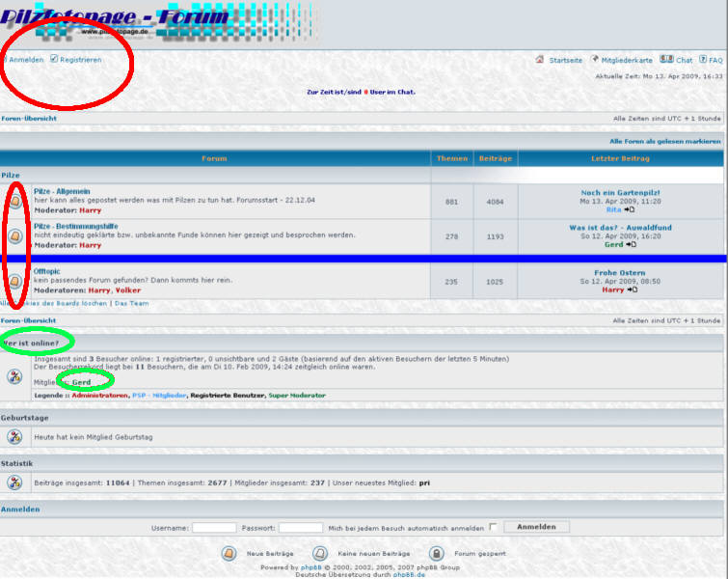Viewport: 728px width, 579px height.
Task: Click Alle Foren als gelesen markieren
Action: (x=664, y=141)
